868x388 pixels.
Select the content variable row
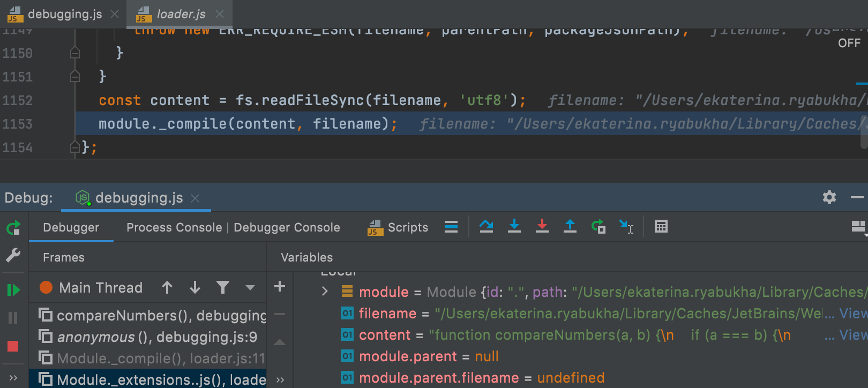click(581, 334)
